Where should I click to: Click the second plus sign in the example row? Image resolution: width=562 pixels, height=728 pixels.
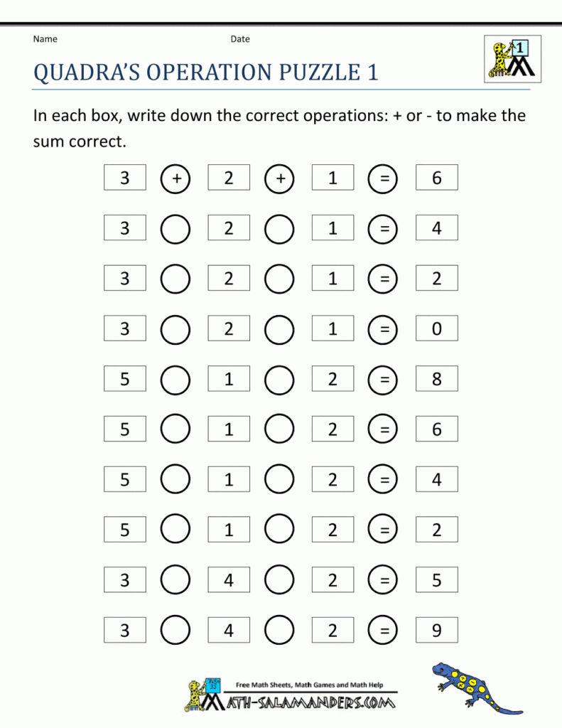click(x=280, y=178)
